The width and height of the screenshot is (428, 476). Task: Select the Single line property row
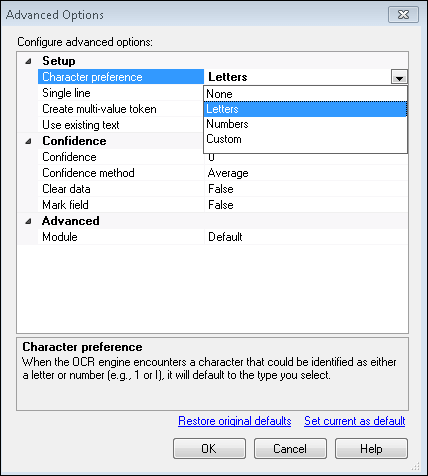pos(121,93)
